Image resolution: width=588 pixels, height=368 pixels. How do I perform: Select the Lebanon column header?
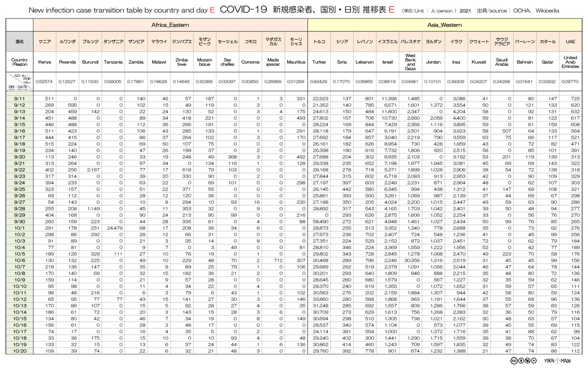click(x=365, y=62)
